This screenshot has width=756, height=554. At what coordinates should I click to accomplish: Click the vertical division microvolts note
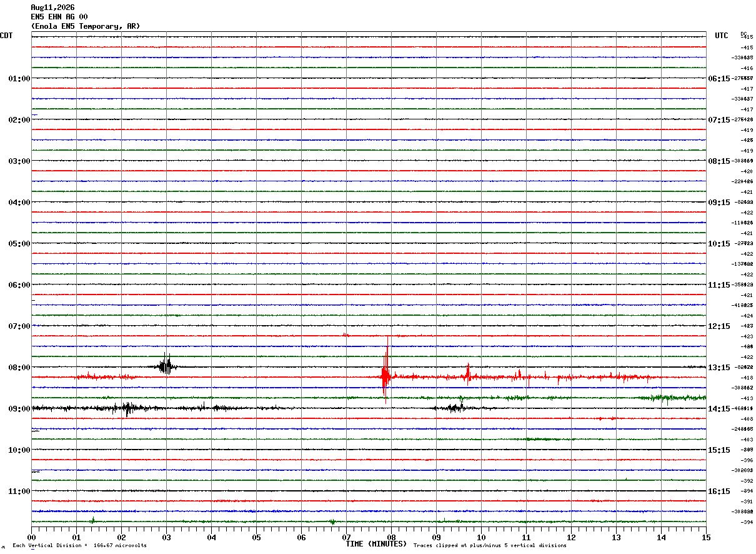[80, 546]
